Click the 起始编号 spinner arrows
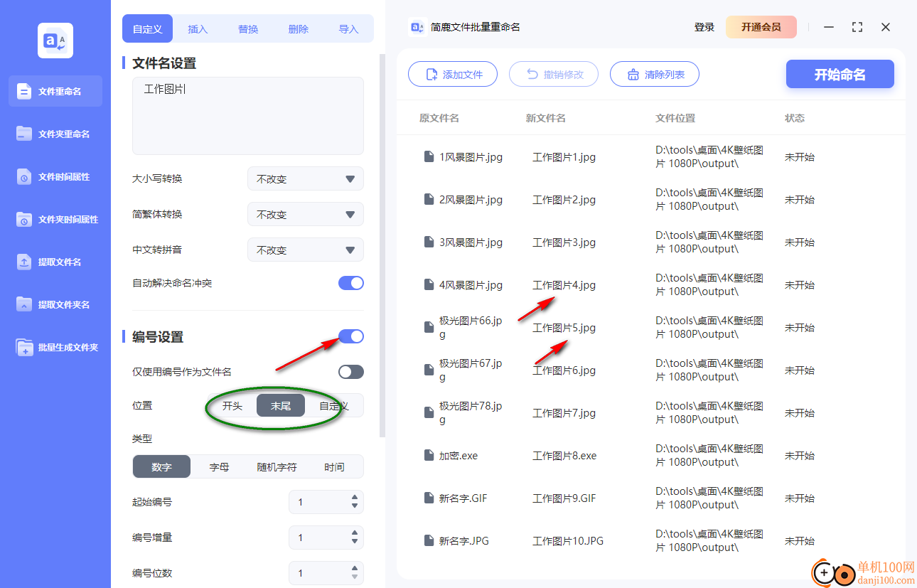 (x=355, y=502)
